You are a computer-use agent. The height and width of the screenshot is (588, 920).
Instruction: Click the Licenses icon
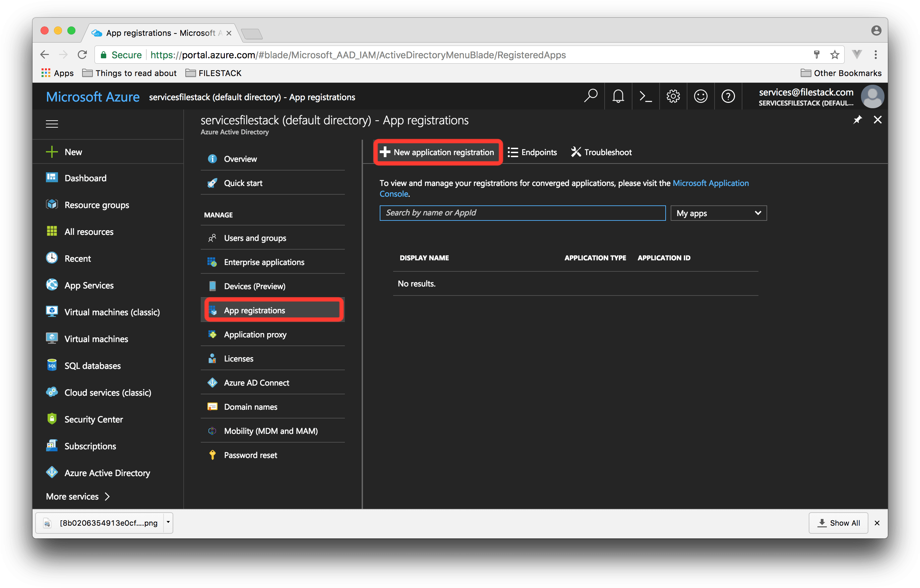212,358
